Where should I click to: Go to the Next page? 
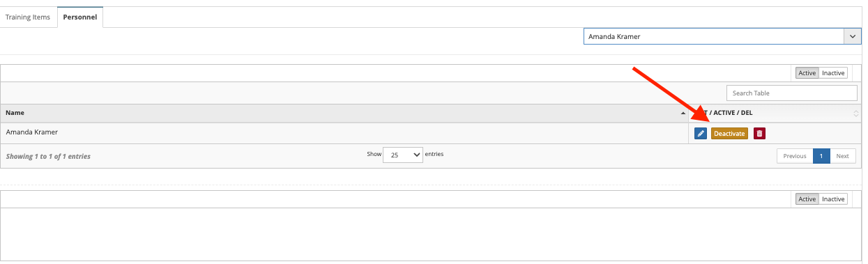point(842,156)
